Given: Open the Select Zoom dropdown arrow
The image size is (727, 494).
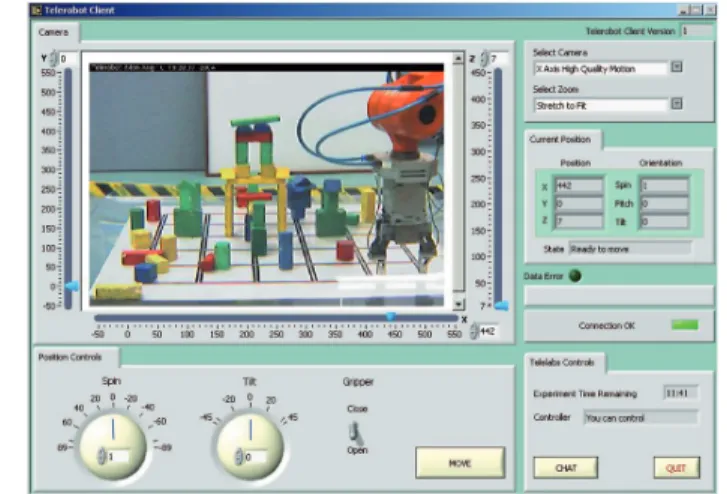Looking at the screenshot, I should [x=676, y=104].
